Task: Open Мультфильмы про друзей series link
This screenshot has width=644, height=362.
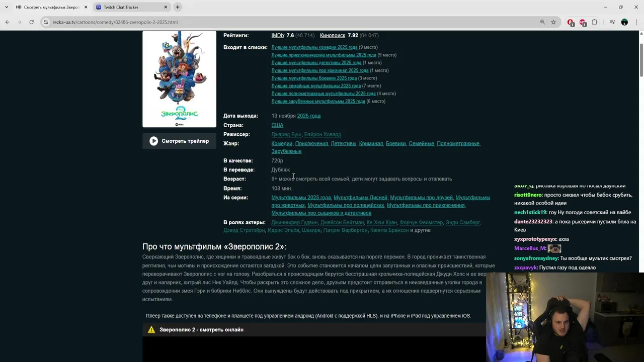Action: [421, 198]
